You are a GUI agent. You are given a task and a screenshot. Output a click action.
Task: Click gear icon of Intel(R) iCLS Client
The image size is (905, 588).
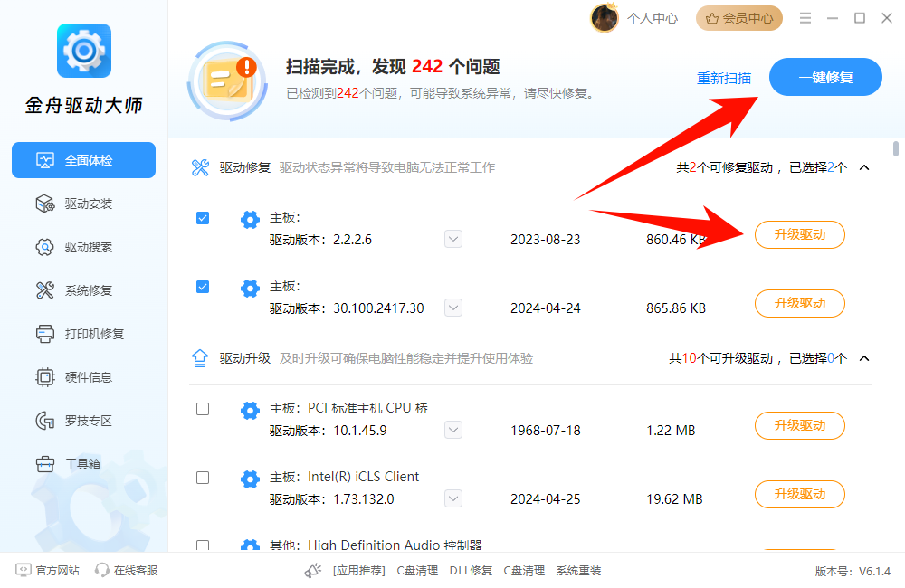pos(250,479)
